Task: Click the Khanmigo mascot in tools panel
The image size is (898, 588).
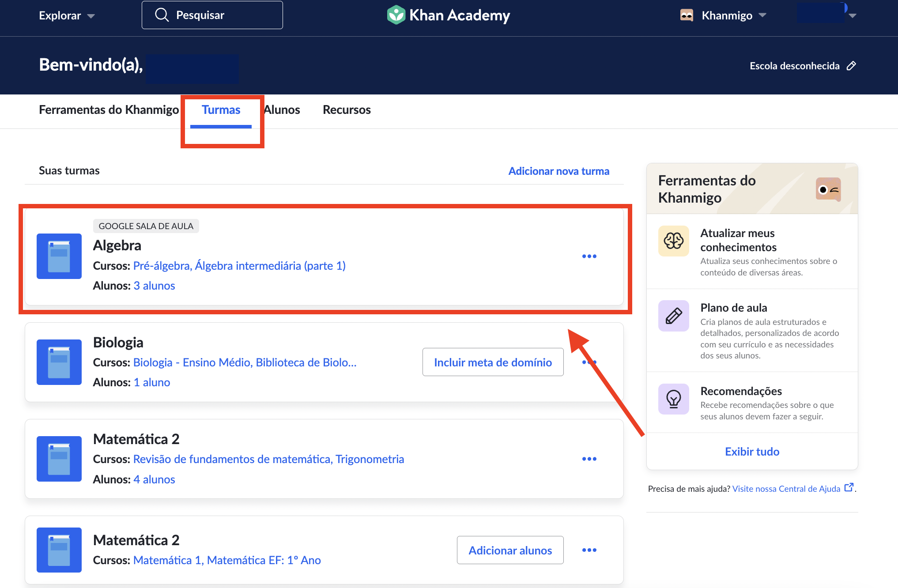Action: [x=828, y=189]
